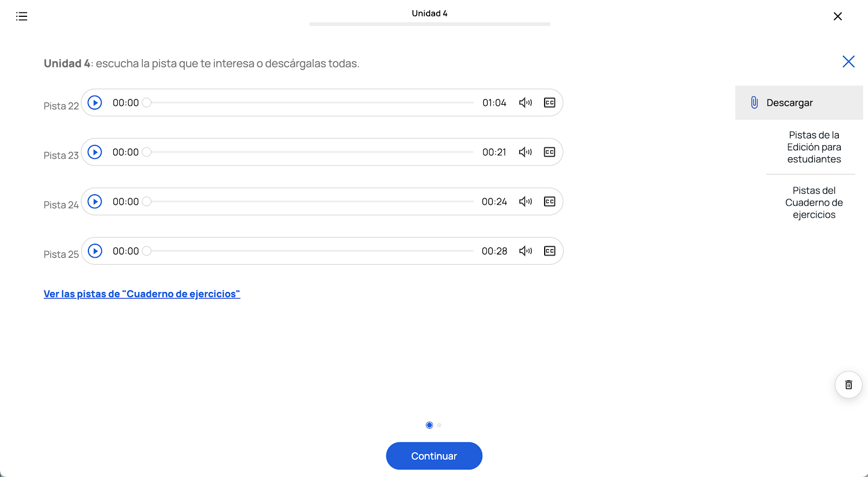Mute Pista 24 speaker icon

(x=525, y=201)
